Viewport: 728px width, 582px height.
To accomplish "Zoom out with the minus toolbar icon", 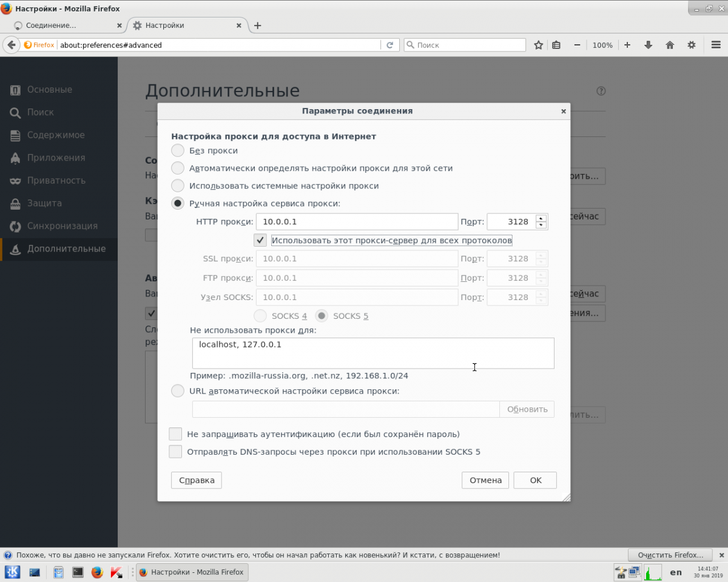I will click(578, 45).
